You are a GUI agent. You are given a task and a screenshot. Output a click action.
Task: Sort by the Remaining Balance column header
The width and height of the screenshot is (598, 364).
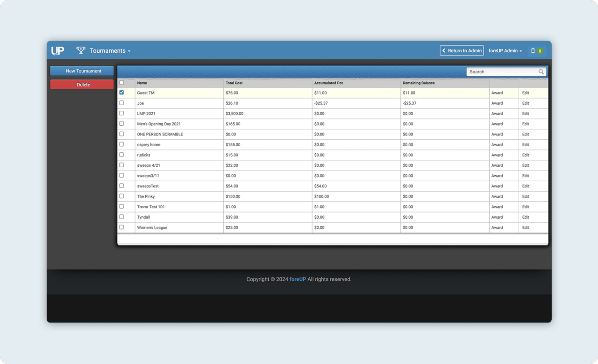coord(419,83)
